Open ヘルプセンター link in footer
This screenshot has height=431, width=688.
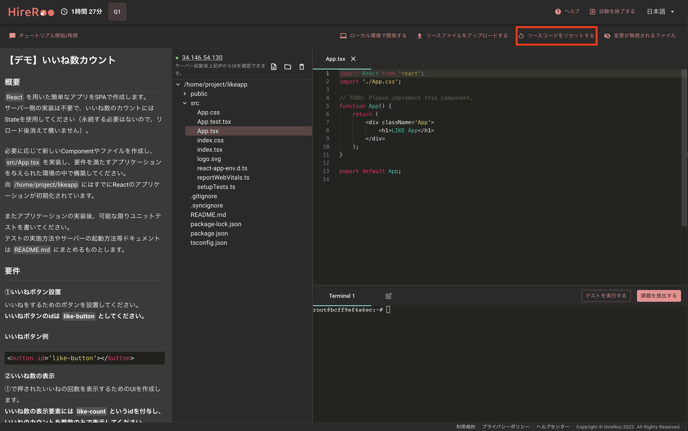point(552,427)
